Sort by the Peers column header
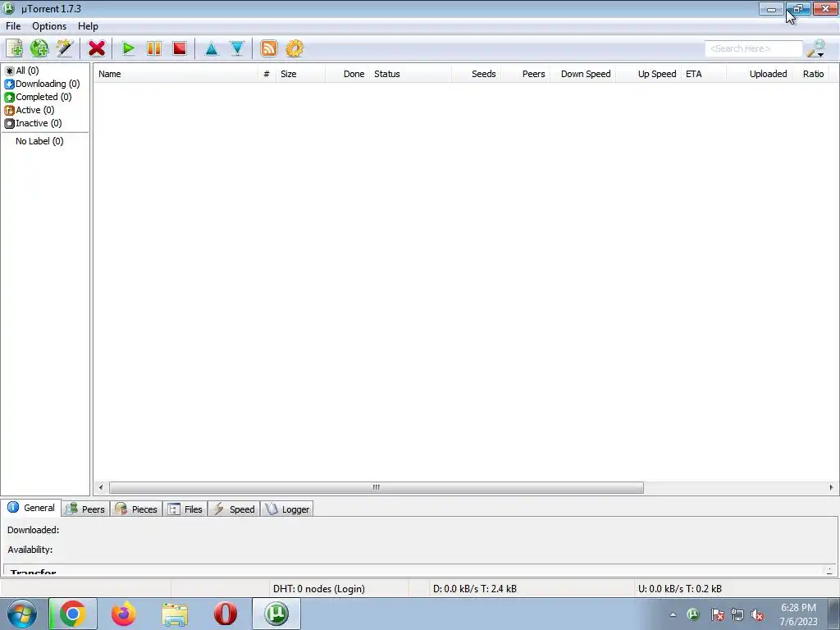Viewport: 840px width, 630px height. [x=526, y=74]
